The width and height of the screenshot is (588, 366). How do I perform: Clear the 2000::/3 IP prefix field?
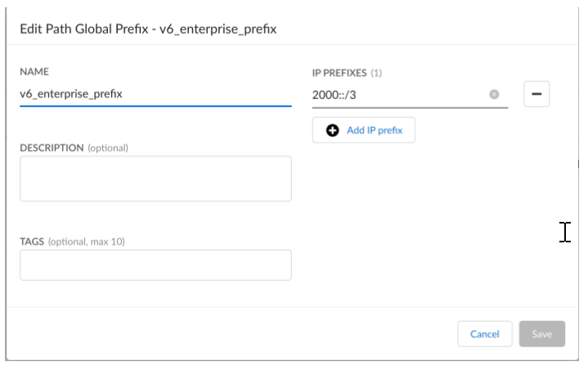click(494, 95)
